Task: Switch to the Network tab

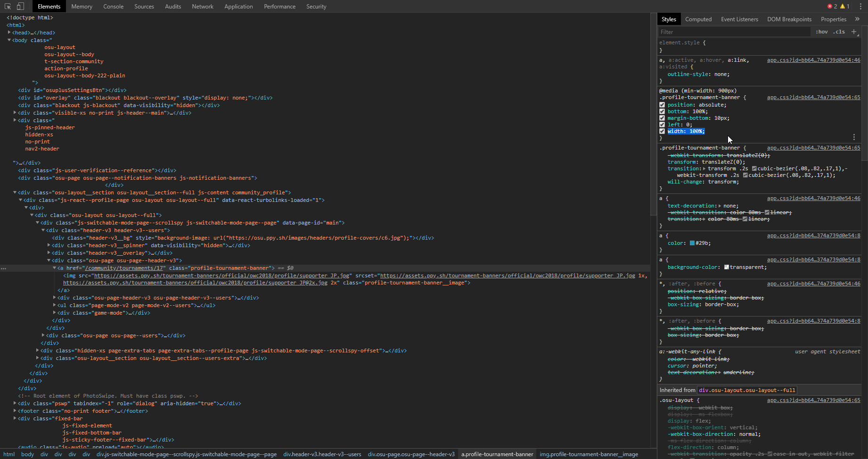Action: pos(203,7)
